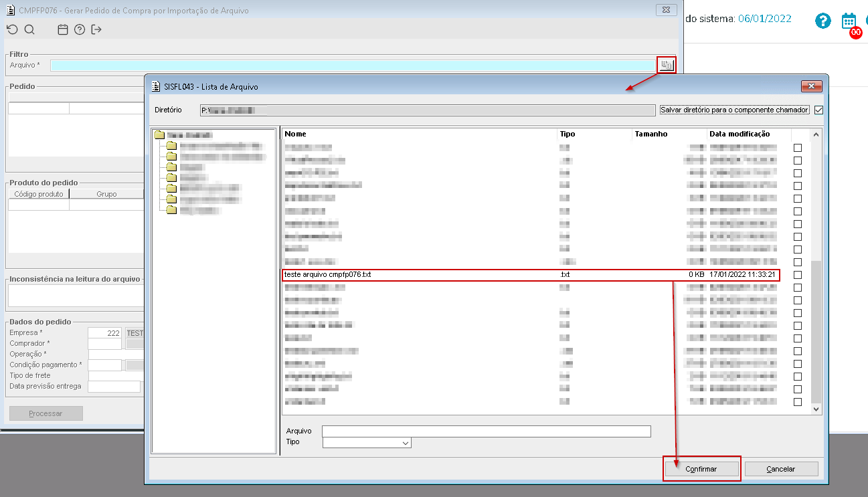The width and height of the screenshot is (868, 497).
Task: Sort file list by Tipo column header
Action: click(594, 134)
